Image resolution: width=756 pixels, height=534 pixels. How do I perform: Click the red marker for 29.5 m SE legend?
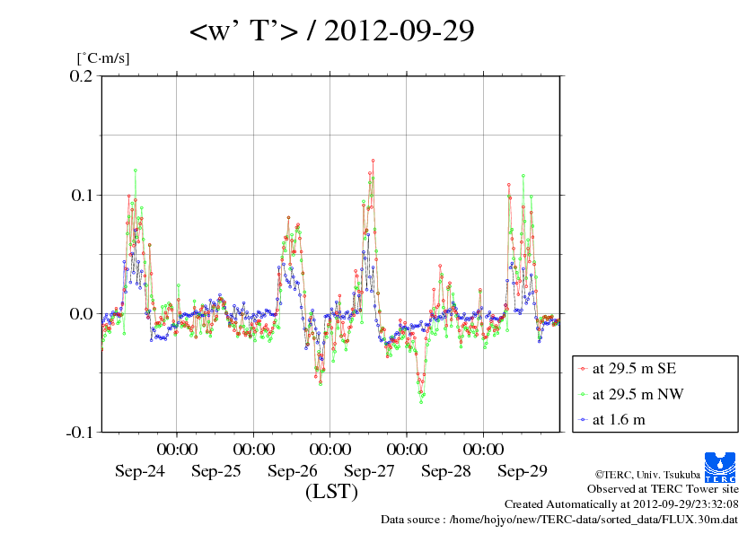583,369
